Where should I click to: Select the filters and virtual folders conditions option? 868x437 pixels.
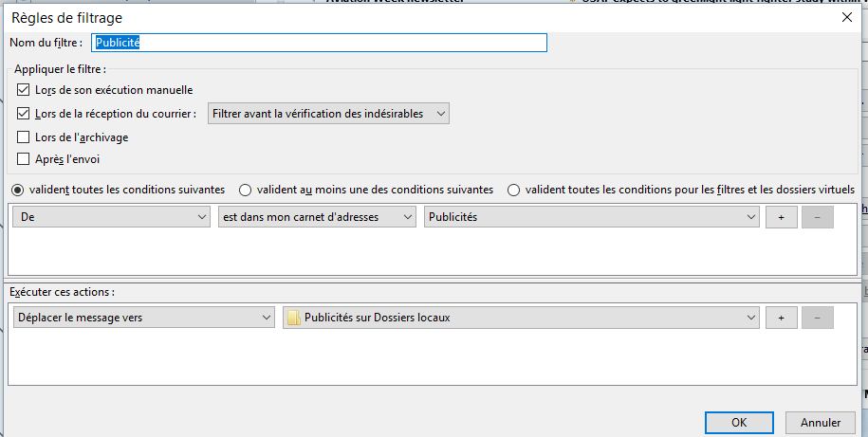513,190
